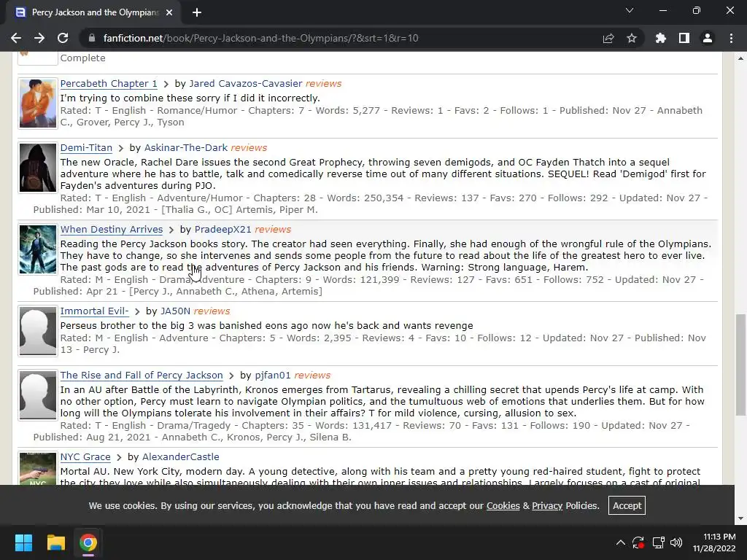Open the Percabeth story cover thumbnail
This screenshot has width=747, height=560.
click(x=38, y=104)
